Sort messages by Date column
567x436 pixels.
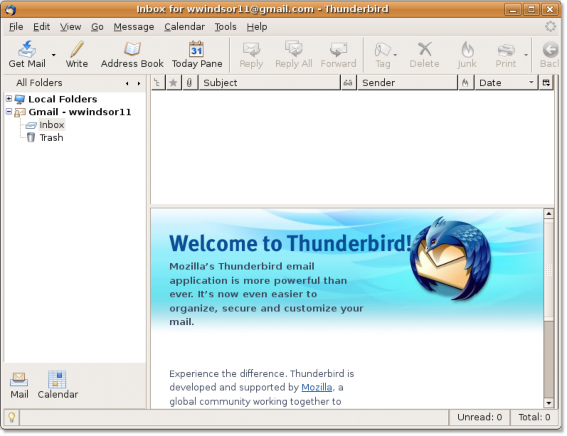coord(506,83)
